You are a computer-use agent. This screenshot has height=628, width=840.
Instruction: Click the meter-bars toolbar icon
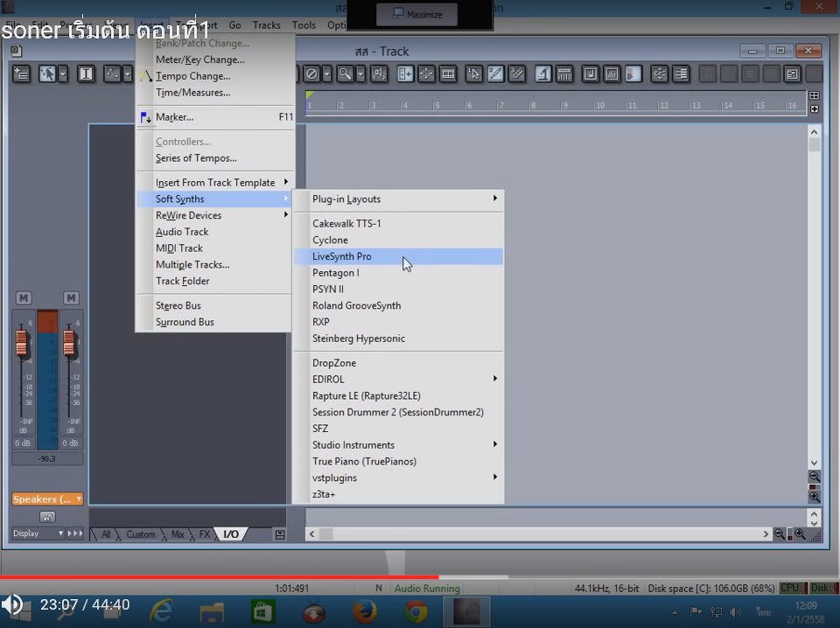point(612,73)
